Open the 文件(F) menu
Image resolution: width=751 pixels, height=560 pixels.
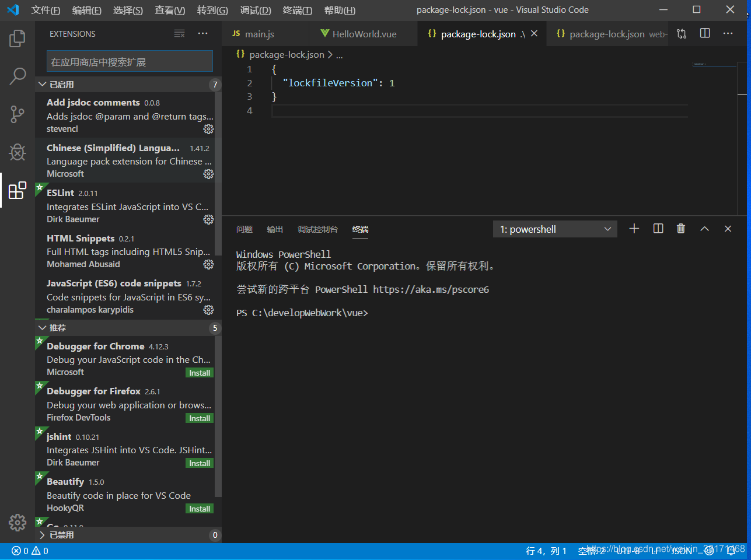(x=46, y=10)
